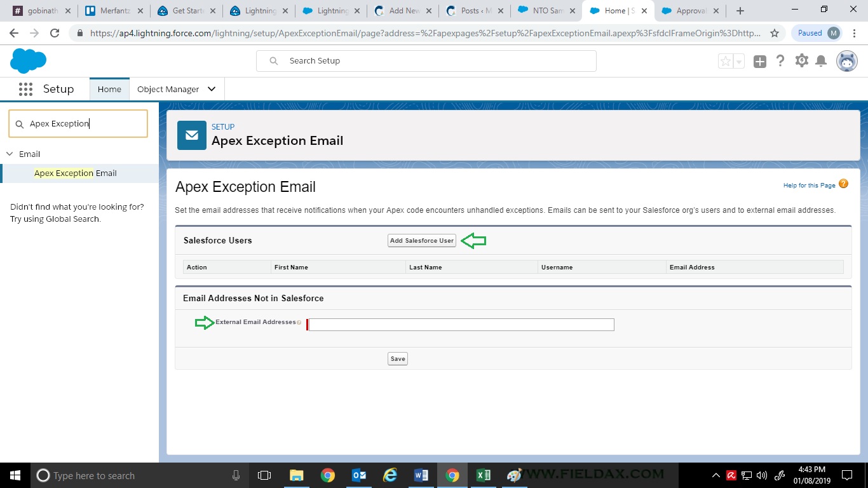Click the Salesforce cloud logo
This screenshot has height=488, width=868.
click(x=29, y=61)
